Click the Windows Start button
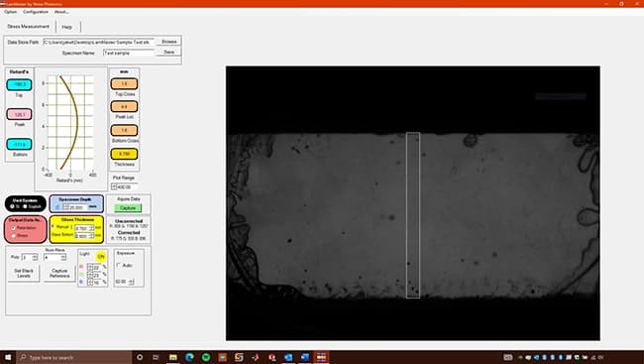Viewport: 644px width, 364px height. (8, 357)
